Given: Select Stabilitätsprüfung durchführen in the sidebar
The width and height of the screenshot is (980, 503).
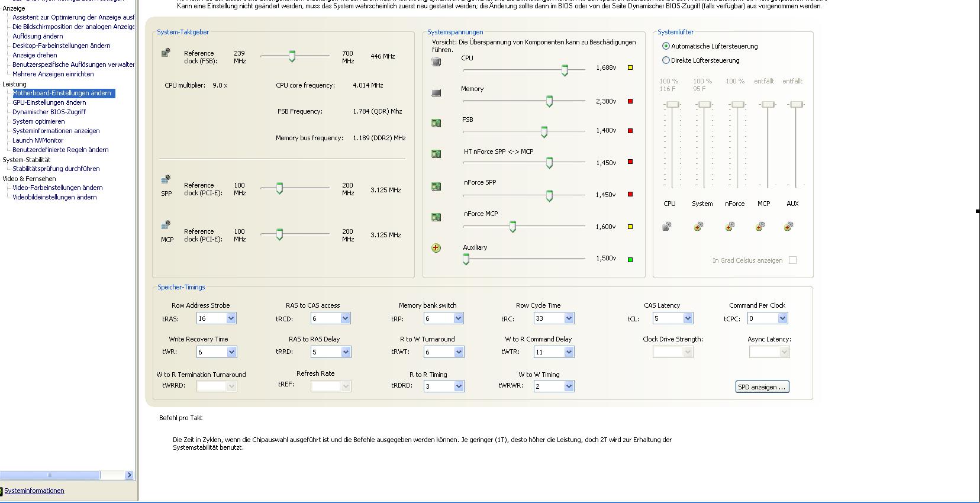Looking at the screenshot, I should click(x=56, y=169).
